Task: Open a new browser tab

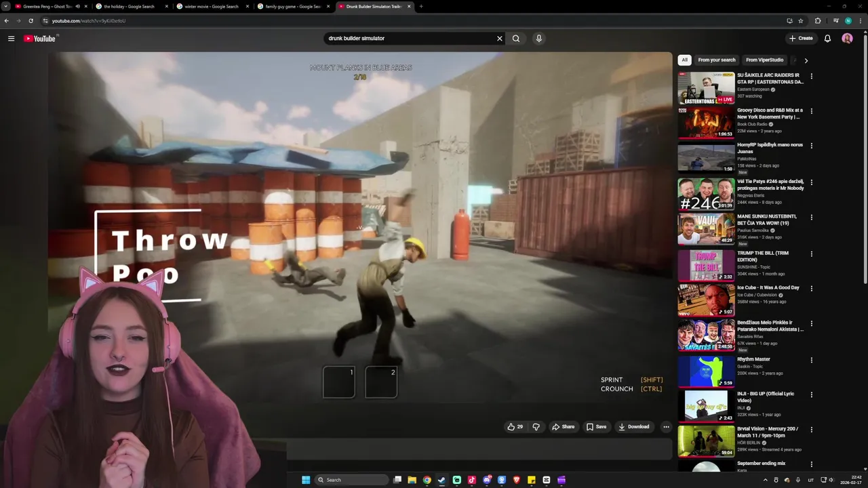Action: pos(421,6)
